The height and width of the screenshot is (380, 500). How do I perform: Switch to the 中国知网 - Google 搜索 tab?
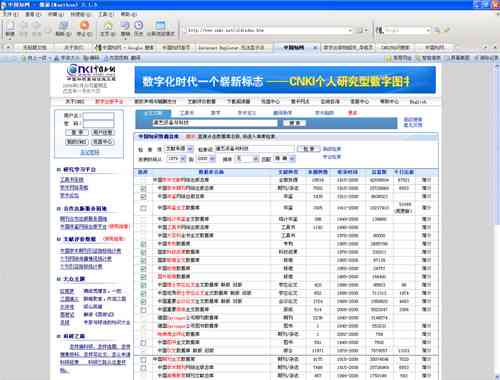coord(124,48)
